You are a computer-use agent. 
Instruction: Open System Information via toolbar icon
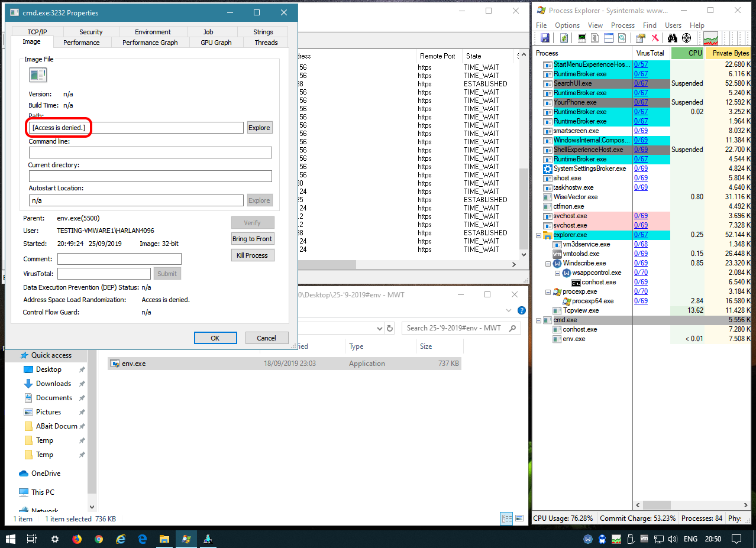point(582,38)
